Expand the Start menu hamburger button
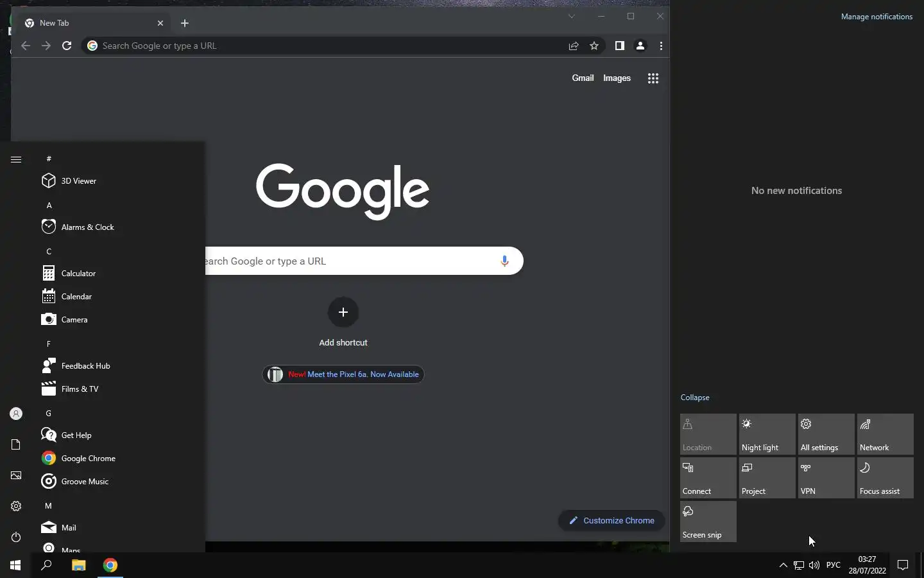The width and height of the screenshot is (924, 578). point(16,159)
